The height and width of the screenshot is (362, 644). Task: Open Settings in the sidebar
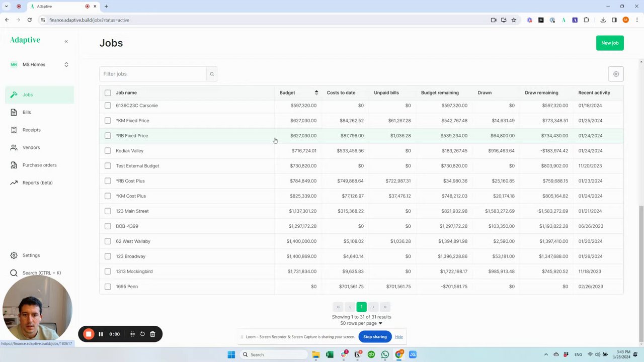40,255
